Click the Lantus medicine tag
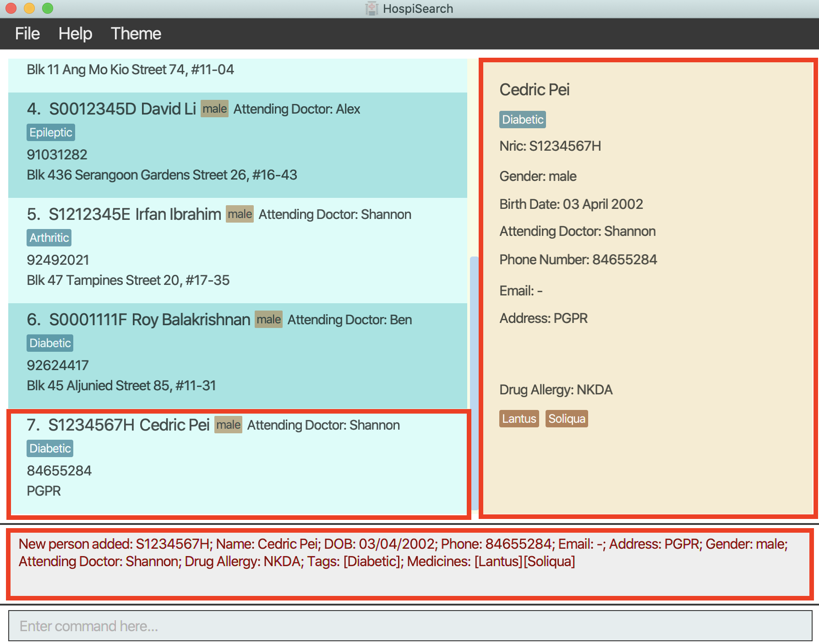 click(519, 419)
